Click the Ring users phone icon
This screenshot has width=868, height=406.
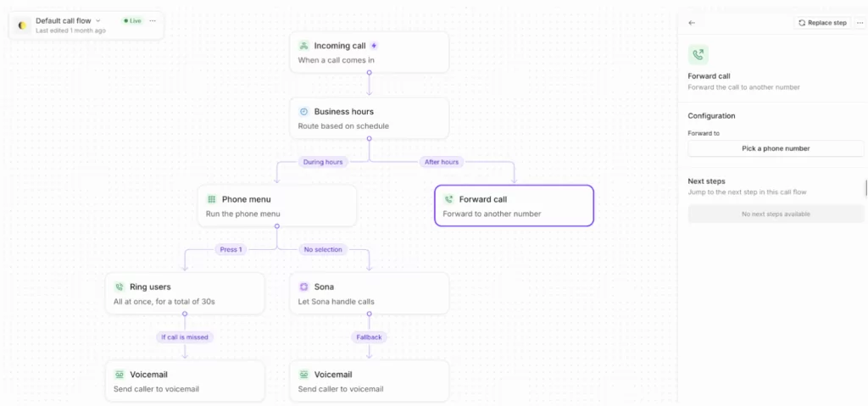[x=120, y=286]
